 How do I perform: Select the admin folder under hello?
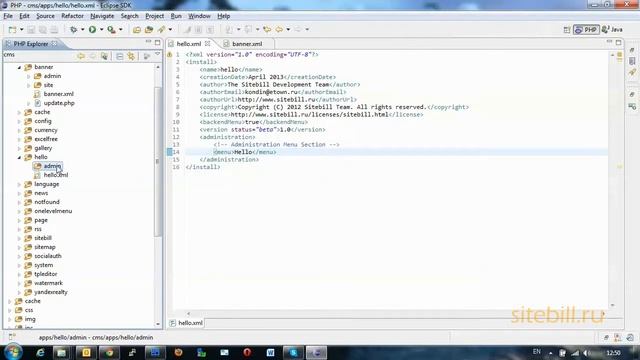pyautogui.click(x=52, y=166)
